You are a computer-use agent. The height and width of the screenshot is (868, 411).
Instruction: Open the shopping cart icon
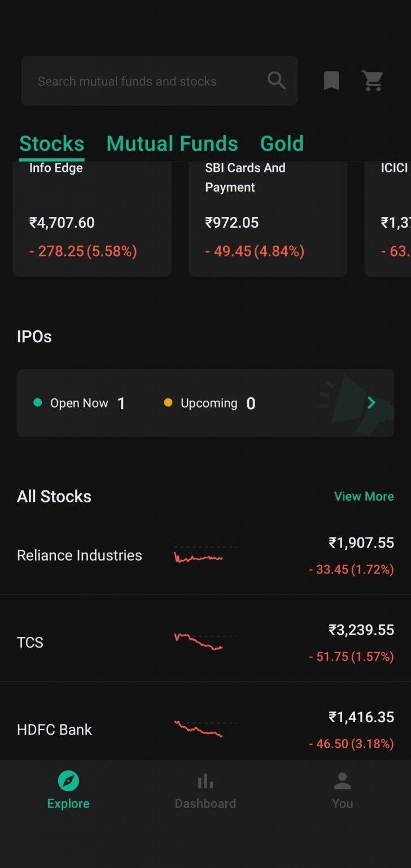(x=373, y=81)
